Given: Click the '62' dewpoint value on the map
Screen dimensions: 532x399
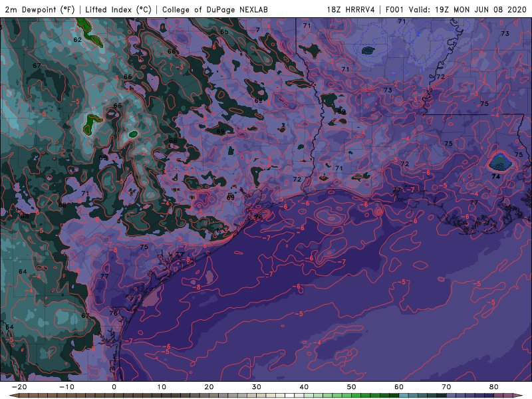Looking at the screenshot, I should tap(78, 40).
